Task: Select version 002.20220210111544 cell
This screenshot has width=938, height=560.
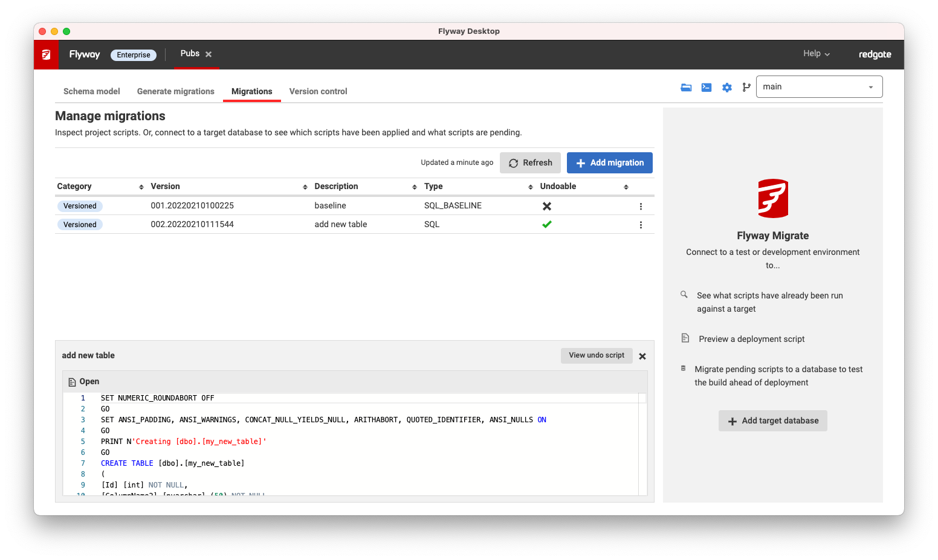Action: coord(192,225)
